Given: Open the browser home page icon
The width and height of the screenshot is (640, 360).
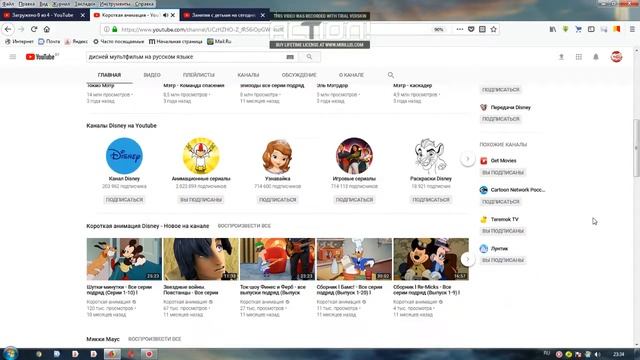Looking at the screenshot, I should [47, 29].
